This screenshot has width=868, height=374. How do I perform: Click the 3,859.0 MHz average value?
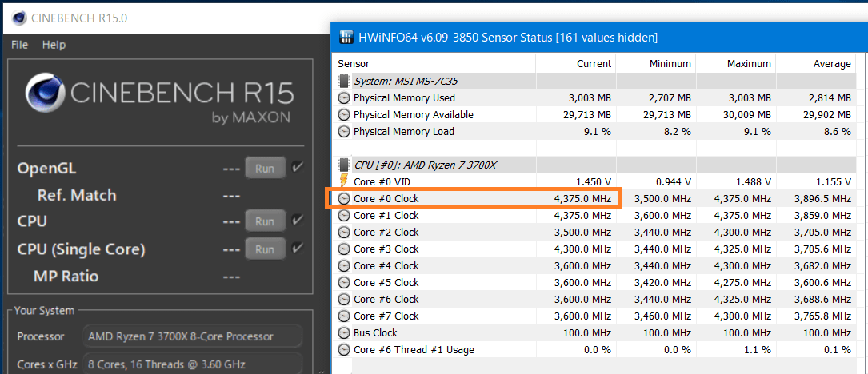[822, 215]
